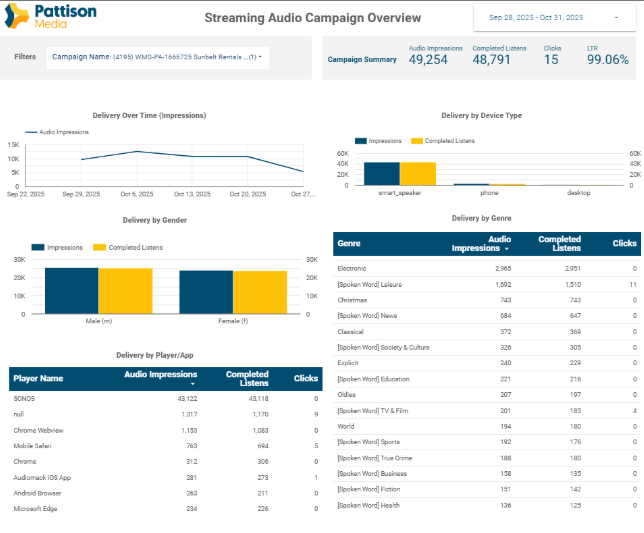Select the Chrome Webview player row
Viewport: 644px width, 533px height.
[166, 430]
